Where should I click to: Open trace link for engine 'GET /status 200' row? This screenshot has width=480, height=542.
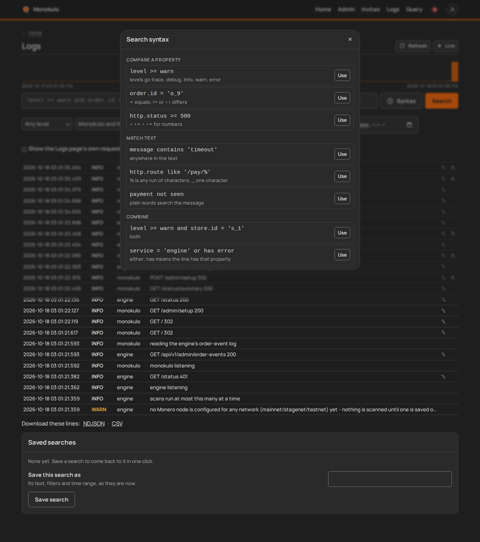click(x=443, y=300)
